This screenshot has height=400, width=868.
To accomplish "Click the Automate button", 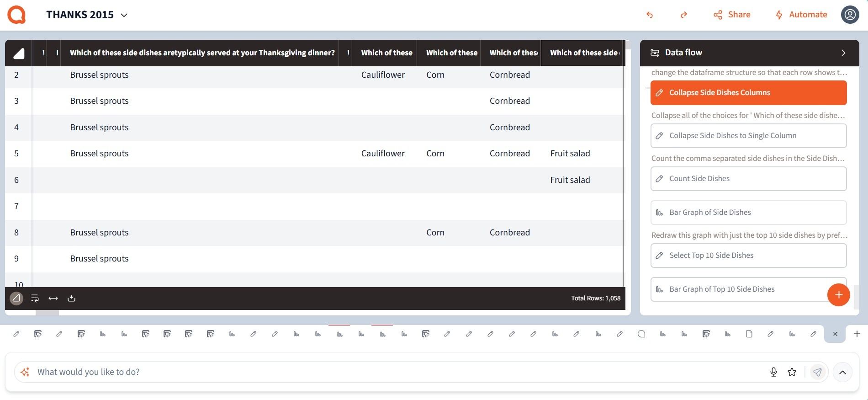I will tap(801, 15).
